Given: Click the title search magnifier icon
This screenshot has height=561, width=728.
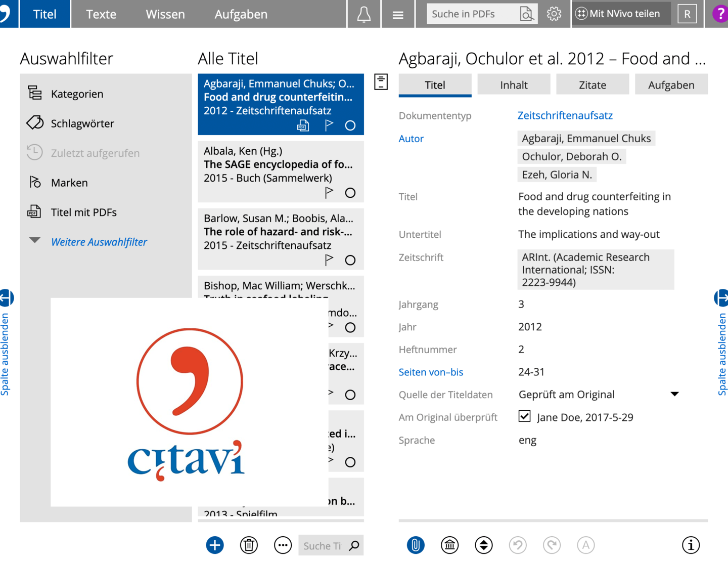Looking at the screenshot, I should pyautogui.click(x=354, y=545).
